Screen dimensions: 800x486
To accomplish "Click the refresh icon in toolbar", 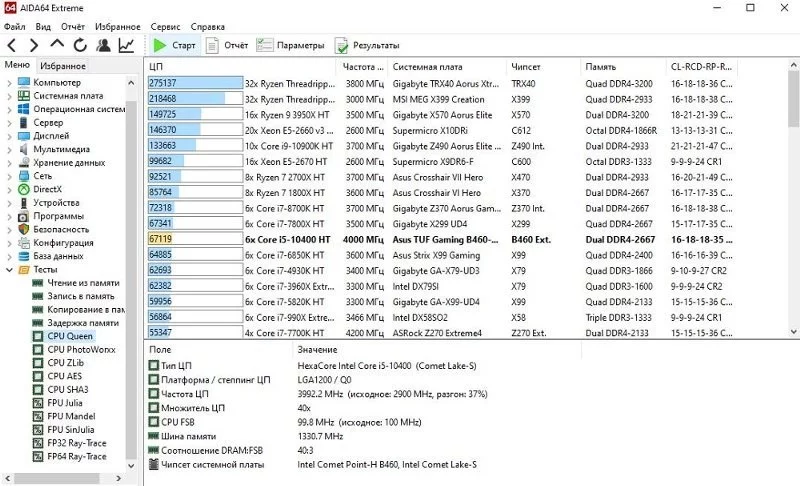I will pyautogui.click(x=80, y=45).
